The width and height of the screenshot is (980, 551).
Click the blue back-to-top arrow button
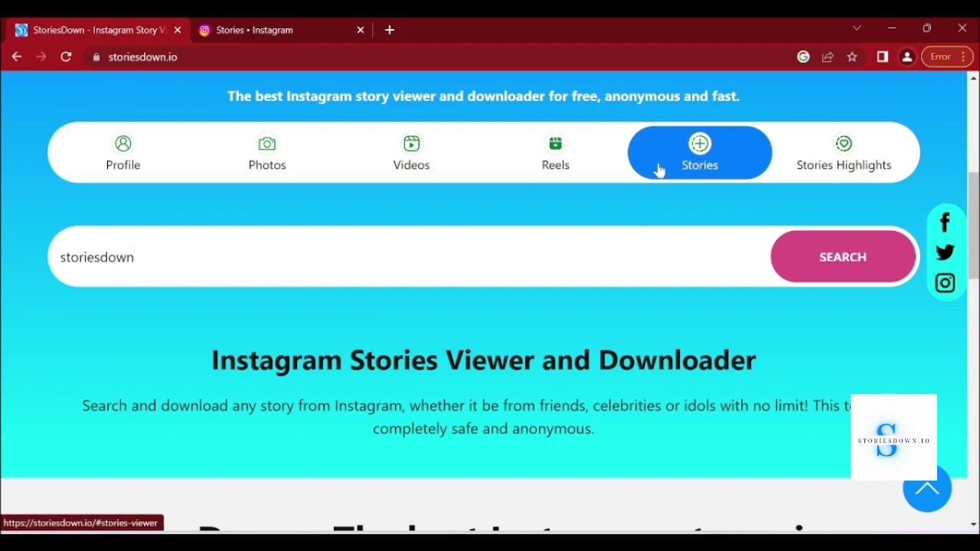[x=927, y=490]
